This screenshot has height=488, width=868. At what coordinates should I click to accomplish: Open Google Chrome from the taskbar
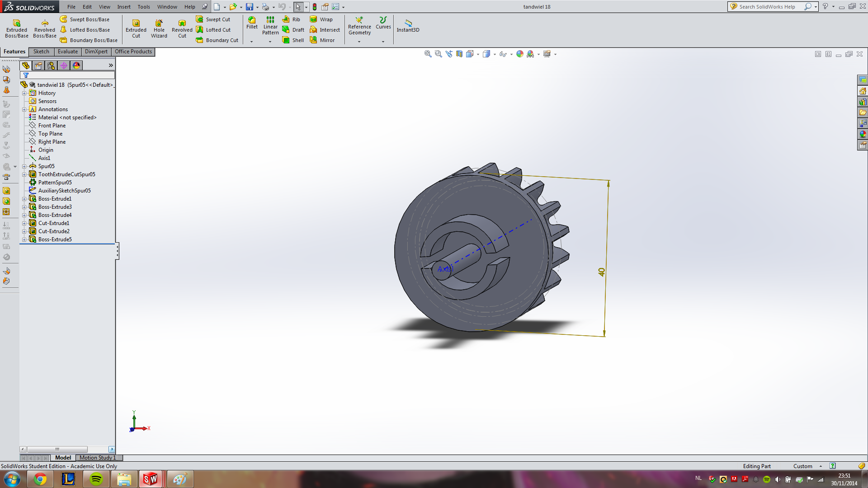coord(40,479)
